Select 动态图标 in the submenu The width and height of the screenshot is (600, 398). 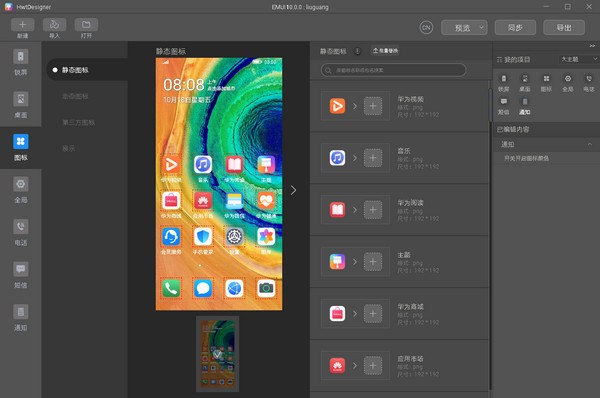(x=75, y=96)
